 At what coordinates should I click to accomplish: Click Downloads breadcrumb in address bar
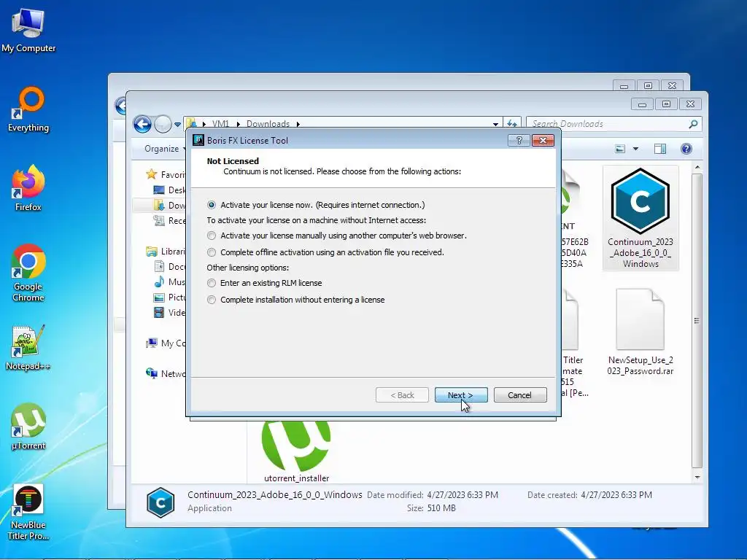[x=268, y=124]
